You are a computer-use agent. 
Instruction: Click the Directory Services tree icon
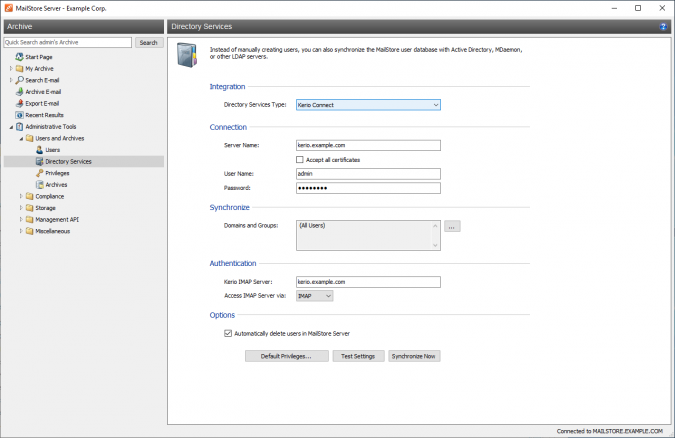click(x=40, y=162)
